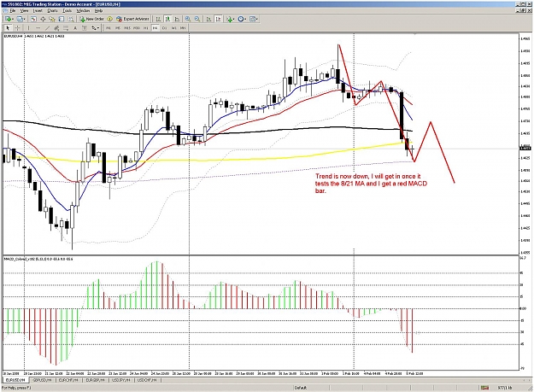Image resolution: width=534 pixels, height=392 pixels.
Task: Click the New Order button
Action: pyautogui.click(x=91, y=19)
